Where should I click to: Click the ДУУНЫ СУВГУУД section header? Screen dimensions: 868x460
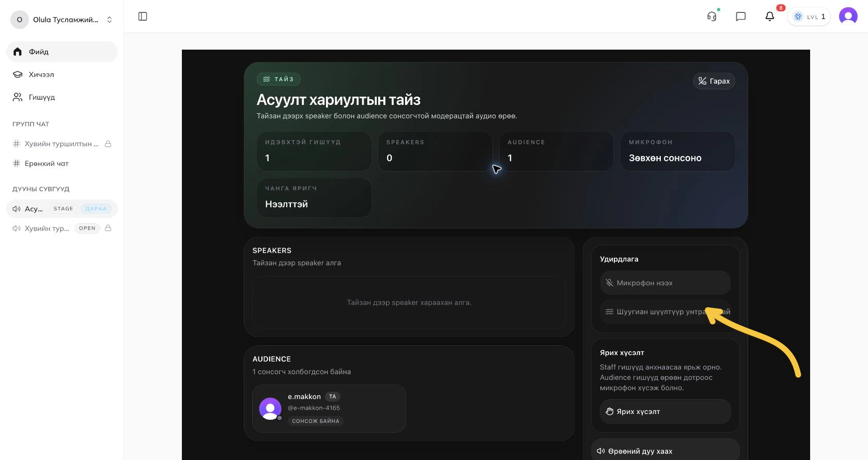pos(41,189)
